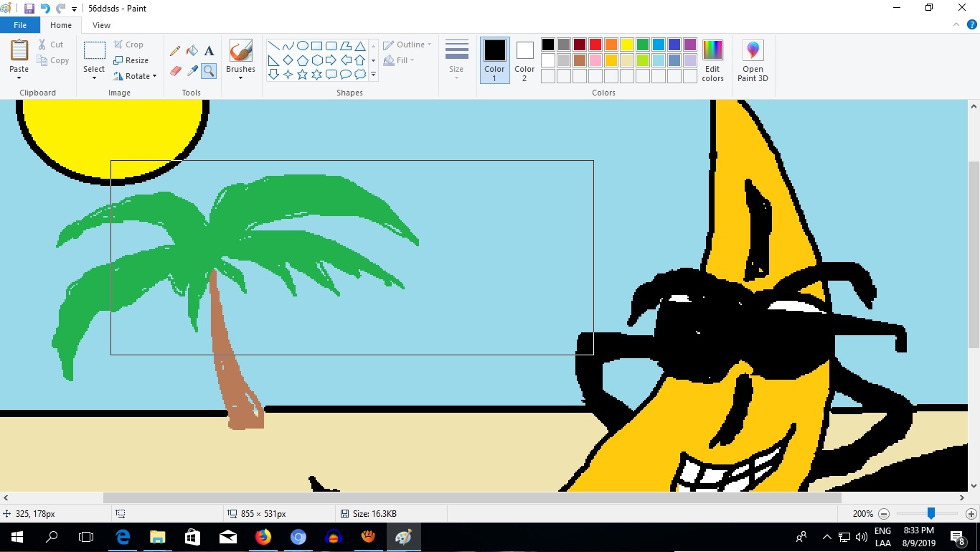Pick the red color swatch
The width and height of the screenshot is (980, 552).
pyautogui.click(x=595, y=45)
